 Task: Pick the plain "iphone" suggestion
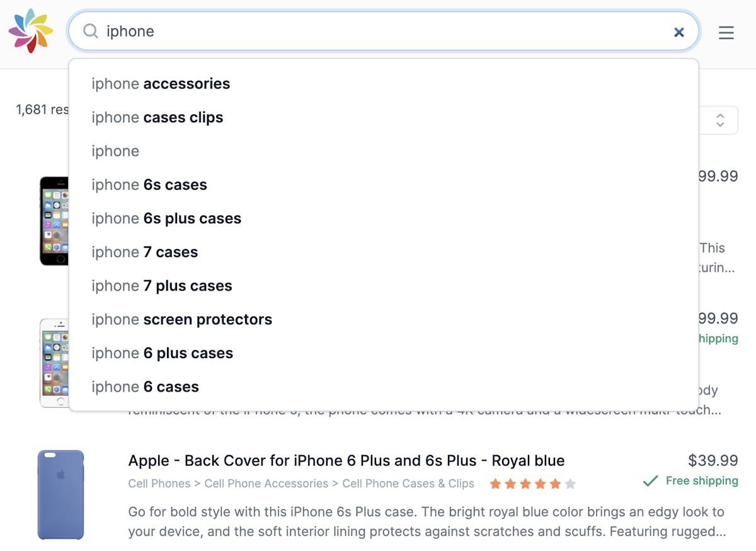pyautogui.click(x=384, y=151)
